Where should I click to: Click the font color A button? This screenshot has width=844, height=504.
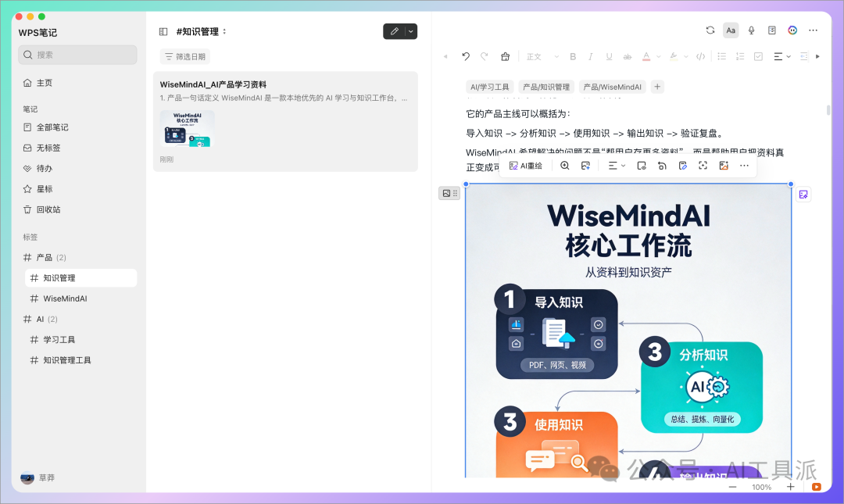646,56
